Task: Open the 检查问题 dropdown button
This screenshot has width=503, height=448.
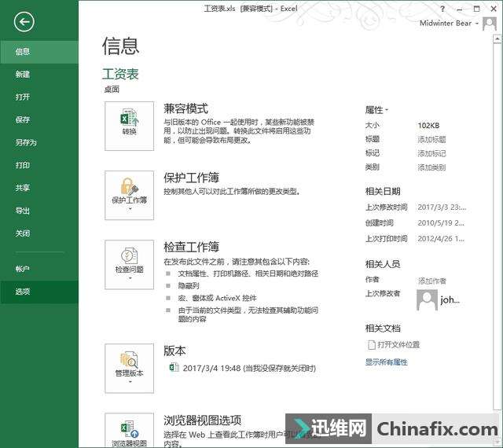Action: pyautogui.click(x=129, y=264)
